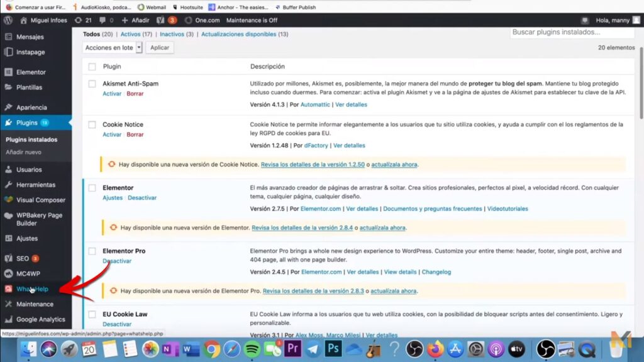Check the Akismet Anti-Spam checkbox
Viewport: 644px width, 362px height.
click(92, 84)
